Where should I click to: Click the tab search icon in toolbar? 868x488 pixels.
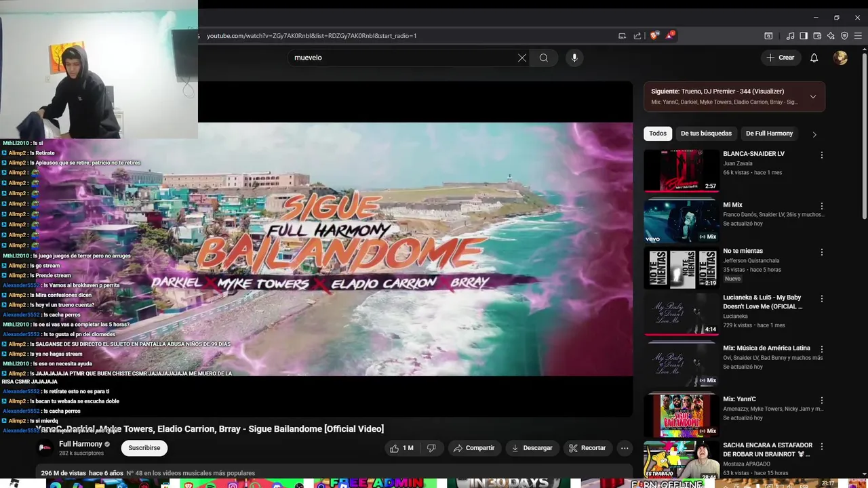[x=768, y=36]
